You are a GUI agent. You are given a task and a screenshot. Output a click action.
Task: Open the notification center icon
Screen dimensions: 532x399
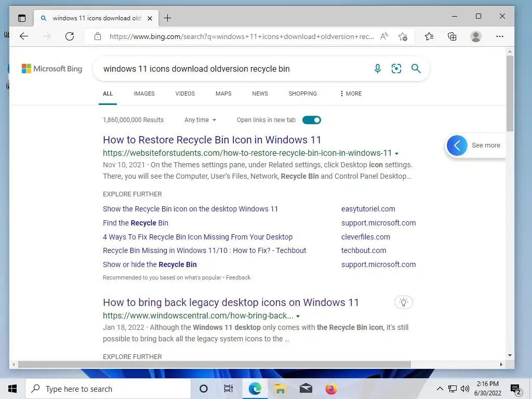point(516,389)
